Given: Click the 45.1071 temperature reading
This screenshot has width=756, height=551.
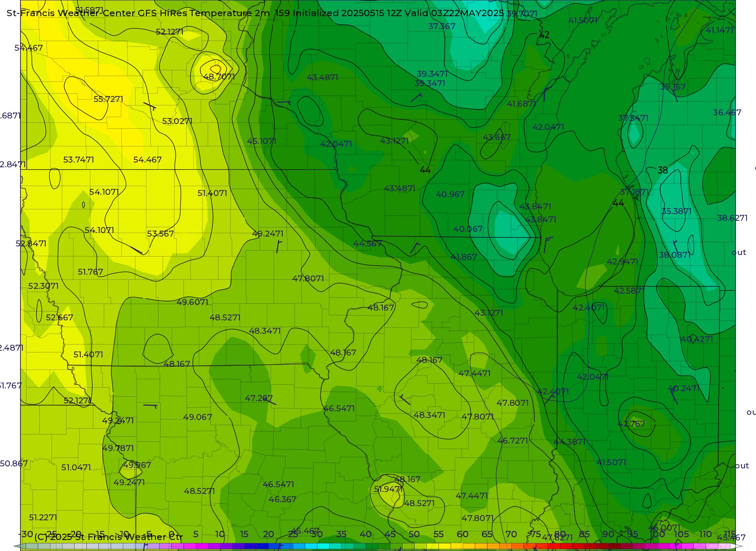Looking at the screenshot, I should click(261, 141).
